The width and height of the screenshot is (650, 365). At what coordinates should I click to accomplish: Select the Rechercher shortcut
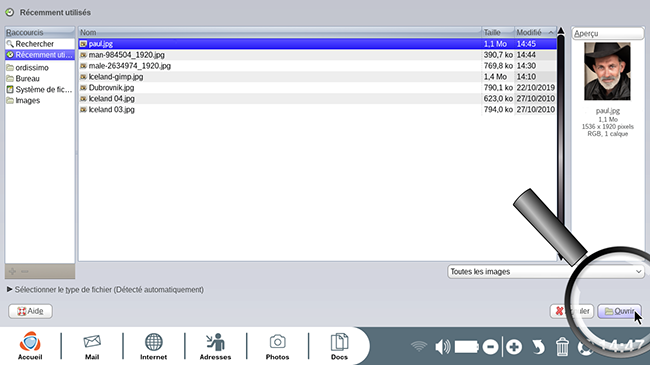[x=40, y=44]
